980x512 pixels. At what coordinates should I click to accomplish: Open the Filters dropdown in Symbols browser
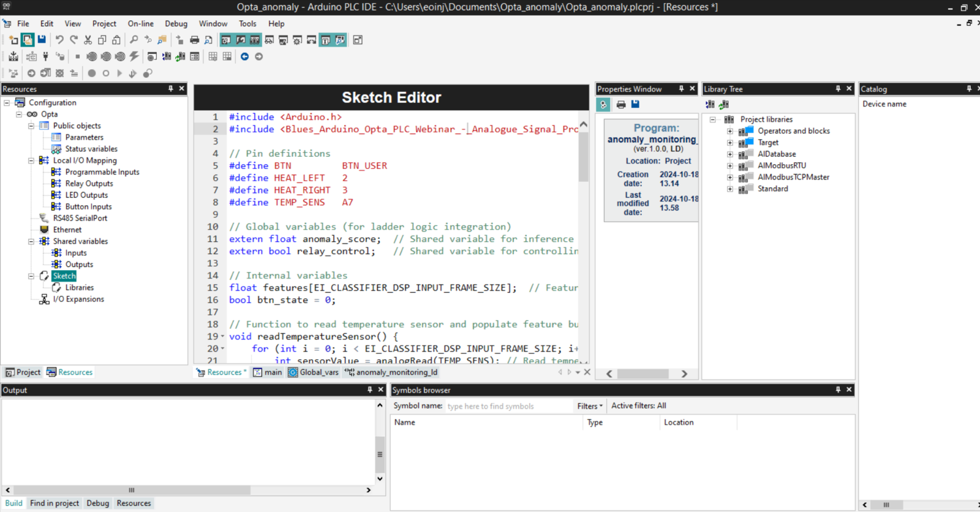click(x=589, y=406)
